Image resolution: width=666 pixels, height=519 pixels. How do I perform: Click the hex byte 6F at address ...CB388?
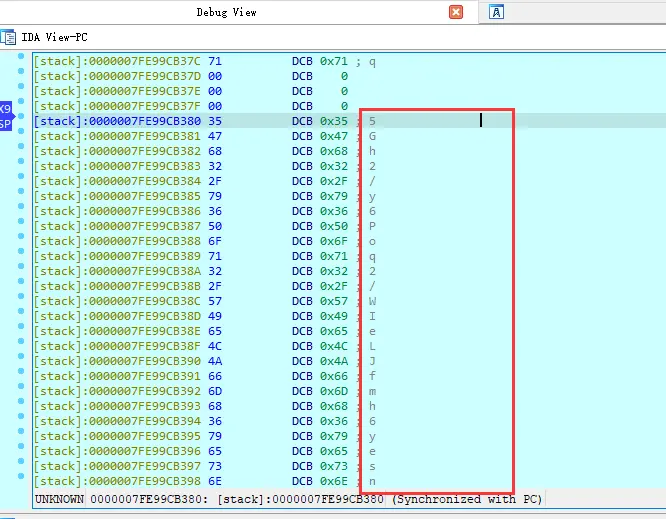pyautogui.click(x=215, y=241)
